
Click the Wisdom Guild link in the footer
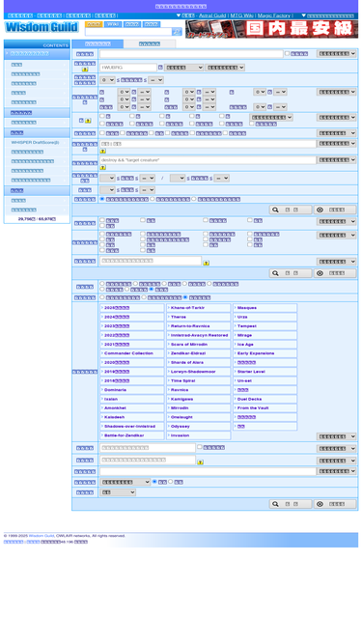(42, 536)
